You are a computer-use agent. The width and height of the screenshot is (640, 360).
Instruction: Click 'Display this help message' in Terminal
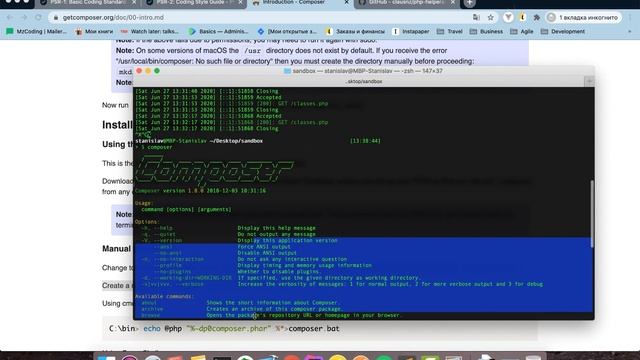276,228
